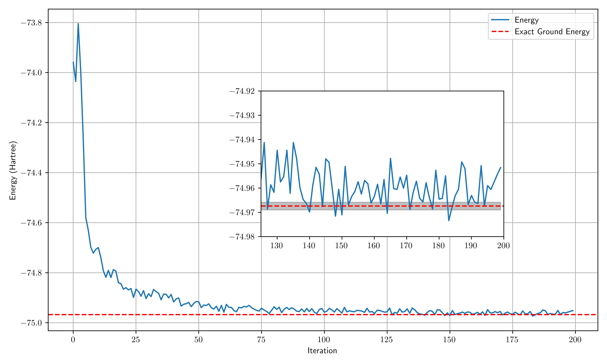Click the −74.92 tick label on inset

(242, 91)
